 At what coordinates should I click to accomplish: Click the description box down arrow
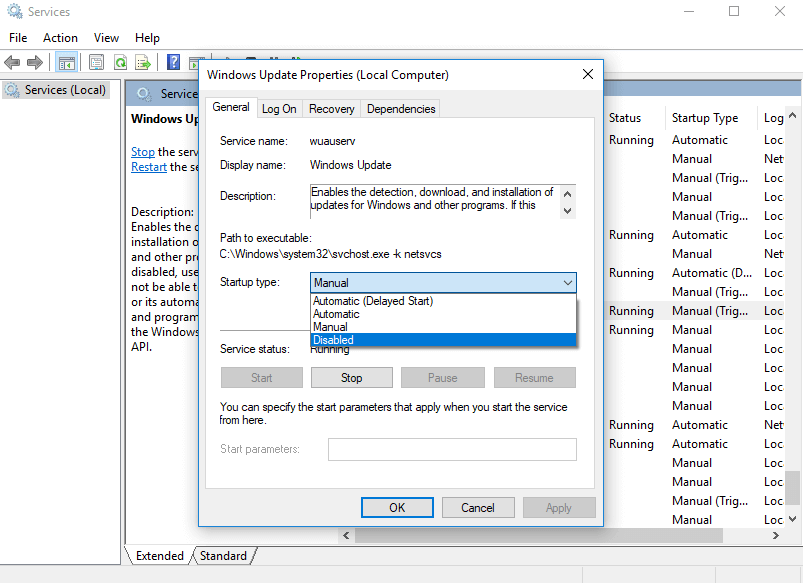coord(567,211)
